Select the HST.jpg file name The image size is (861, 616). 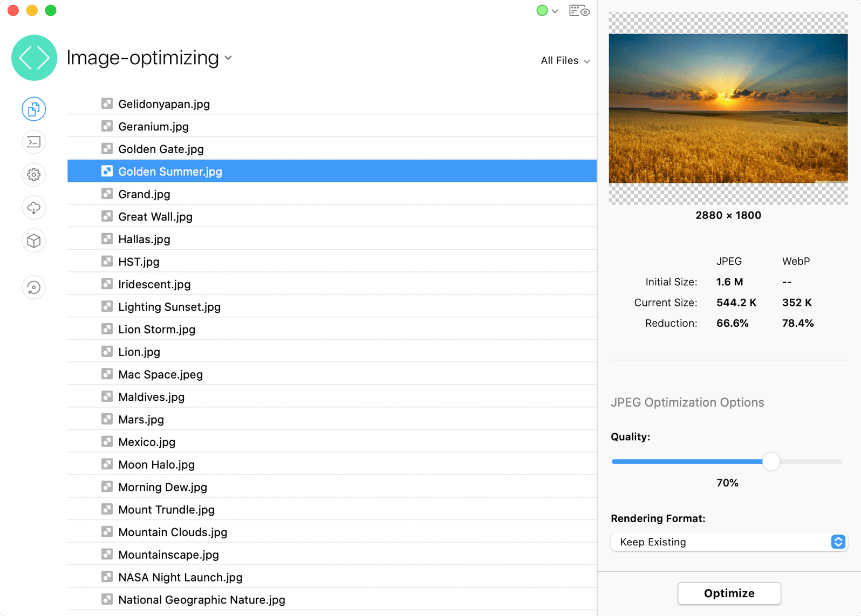(139, 262)
